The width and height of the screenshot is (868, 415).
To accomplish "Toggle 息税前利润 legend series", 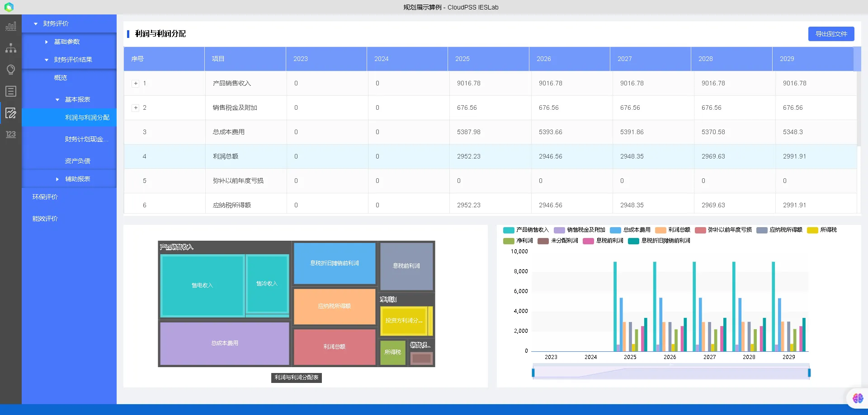I will pos(603,241).
